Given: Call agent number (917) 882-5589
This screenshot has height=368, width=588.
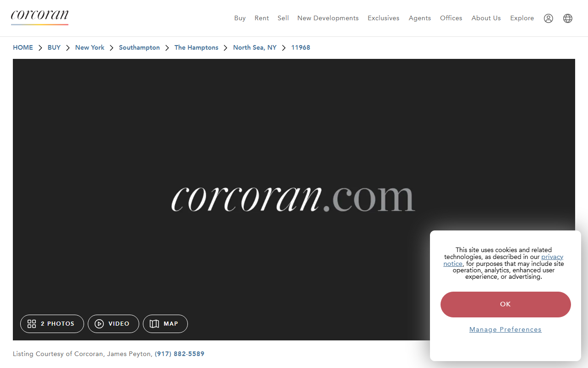Looking at the screenshot, I should (x=180, y=354).
